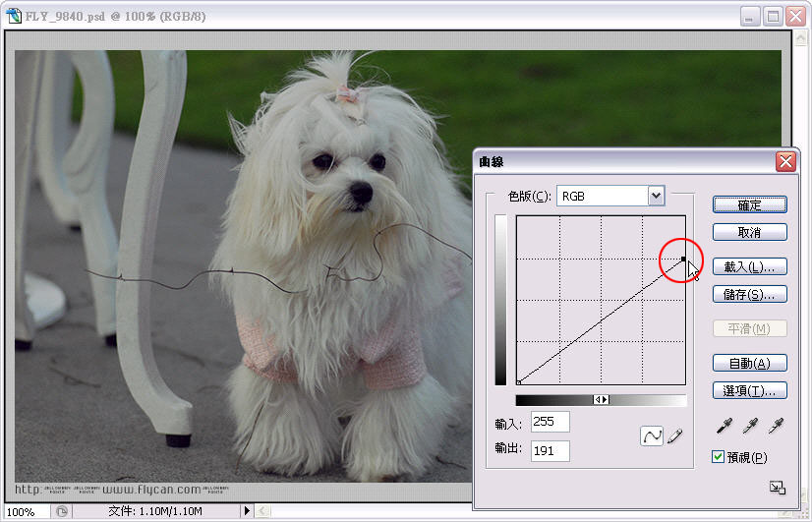
Task: Open the 選項(T)... options button
Action: coord(749,390)
